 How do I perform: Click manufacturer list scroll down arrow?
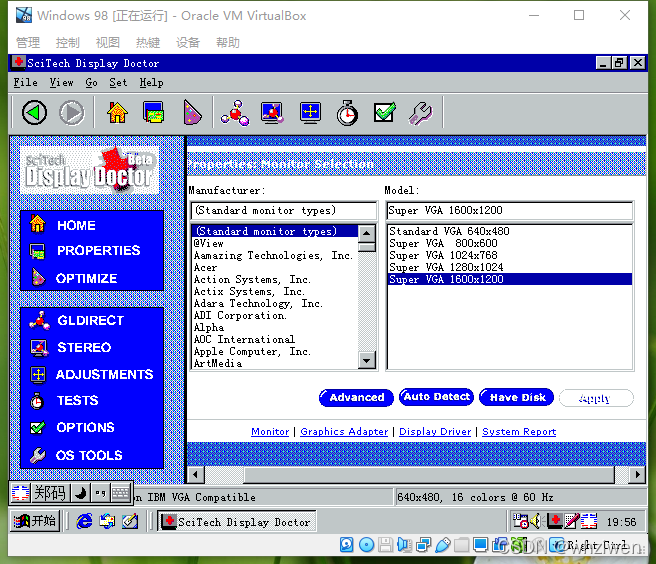[367, 360]
